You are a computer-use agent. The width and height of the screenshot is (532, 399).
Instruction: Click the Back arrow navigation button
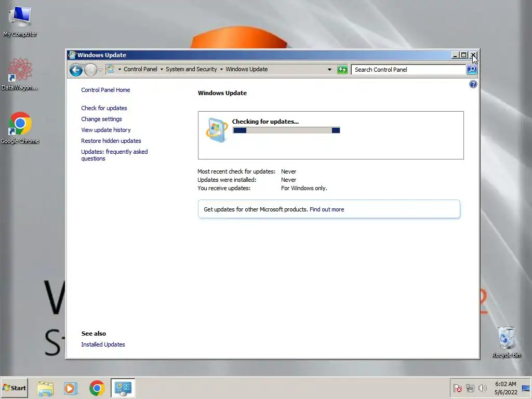coord(76,70)
